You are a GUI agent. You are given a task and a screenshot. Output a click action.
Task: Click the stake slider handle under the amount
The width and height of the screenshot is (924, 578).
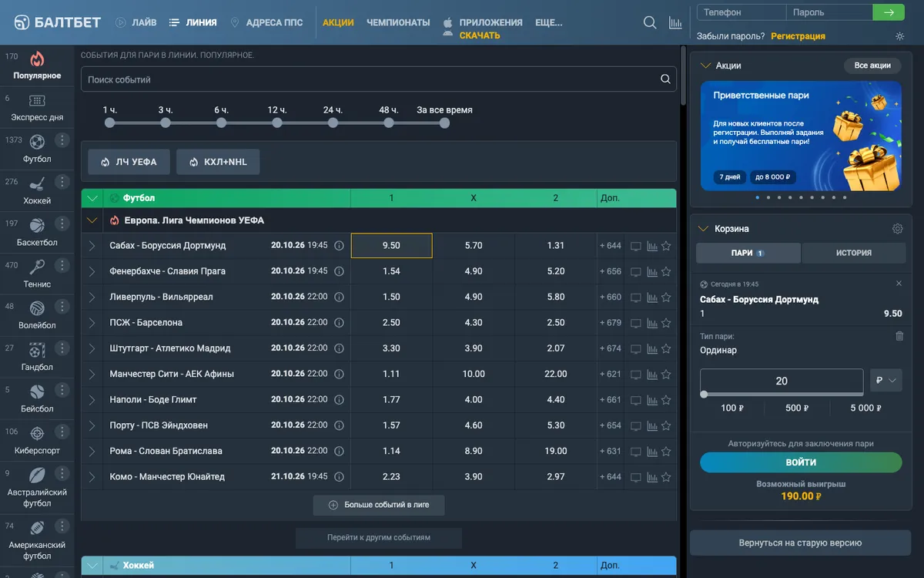coord(704,394)
